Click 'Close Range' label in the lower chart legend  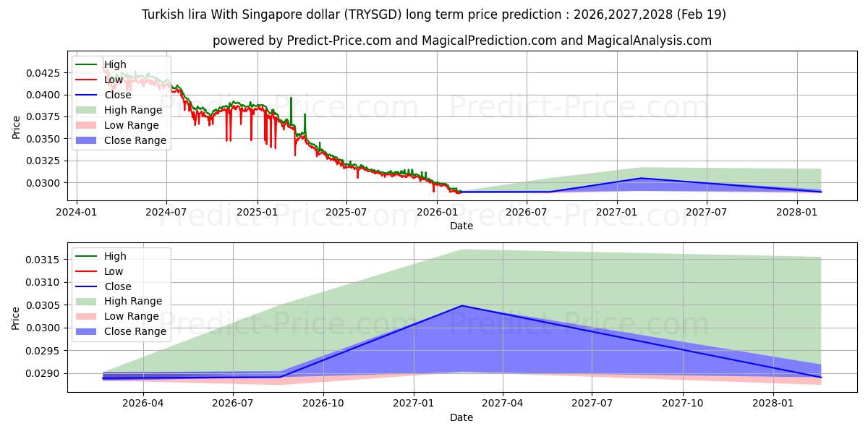[x=135, y=331]
